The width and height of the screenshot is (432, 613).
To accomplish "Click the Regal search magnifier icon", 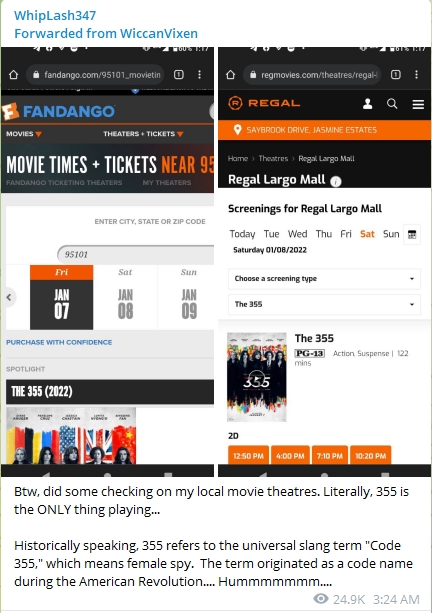I will tap(392, 104).
